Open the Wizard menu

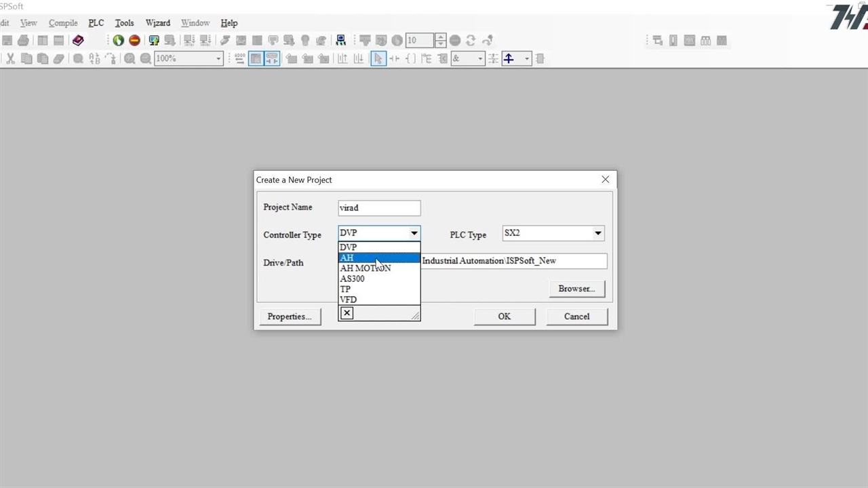click(x=157, y=23)
